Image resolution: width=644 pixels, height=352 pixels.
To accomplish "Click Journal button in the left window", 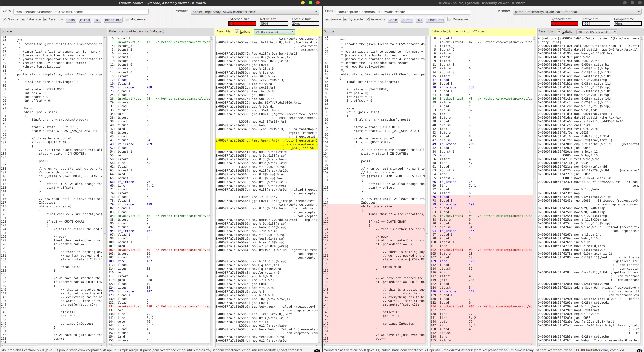I will (x=85, y=20).
